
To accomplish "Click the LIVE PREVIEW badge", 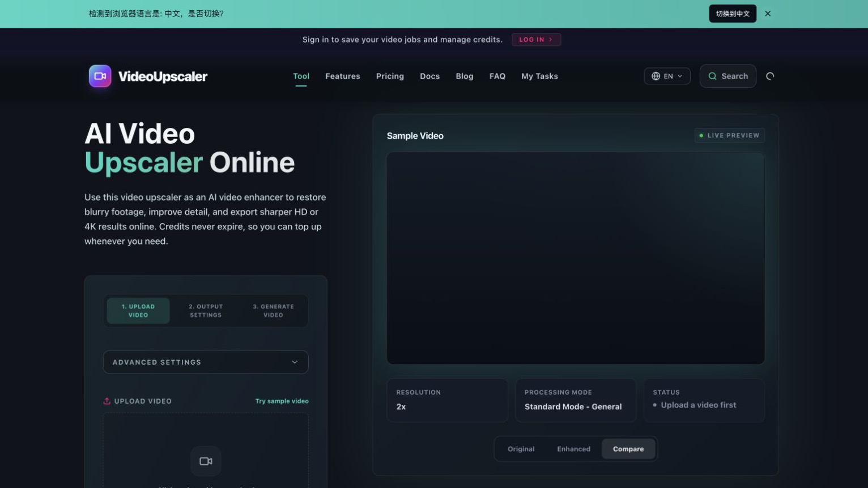I will 729,135.
